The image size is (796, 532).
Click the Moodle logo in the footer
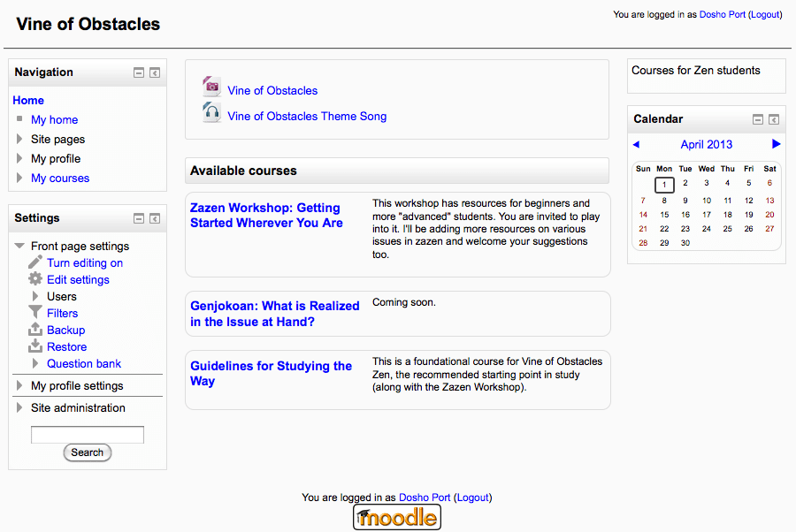coord(397,517)
